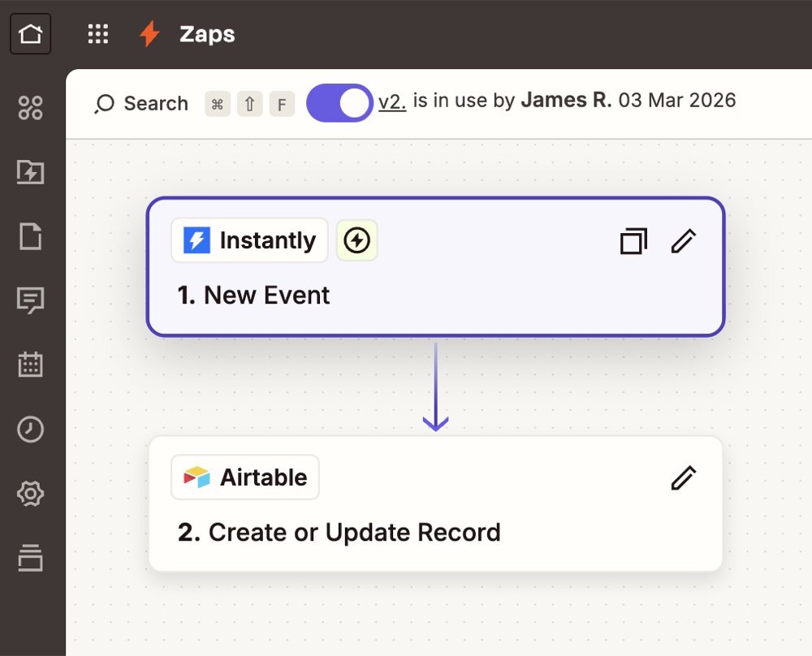Open the apps grid menu
812x656 pixels.
pos(98,34)
